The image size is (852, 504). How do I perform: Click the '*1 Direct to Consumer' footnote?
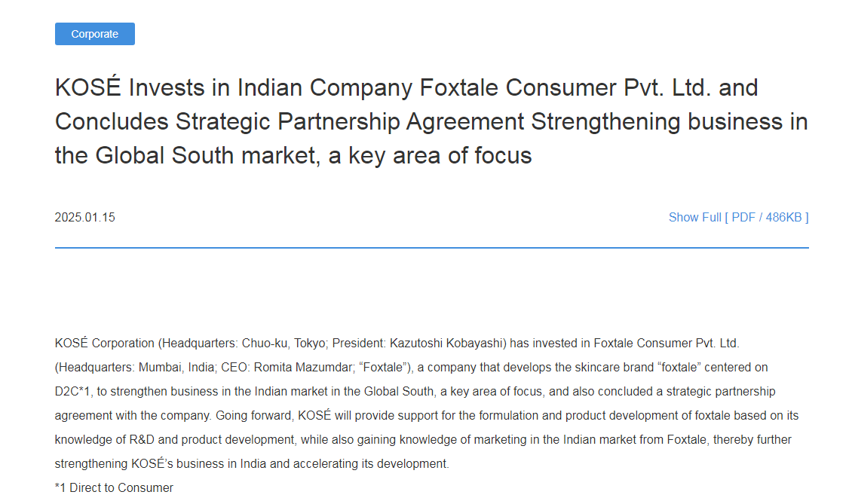(x=114, y=487)
